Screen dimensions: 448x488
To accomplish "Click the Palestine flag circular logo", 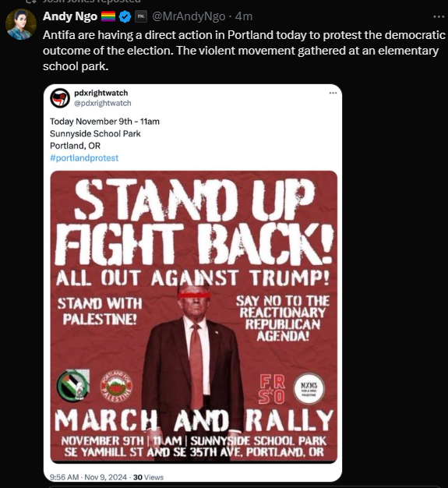I will point(72,385).
